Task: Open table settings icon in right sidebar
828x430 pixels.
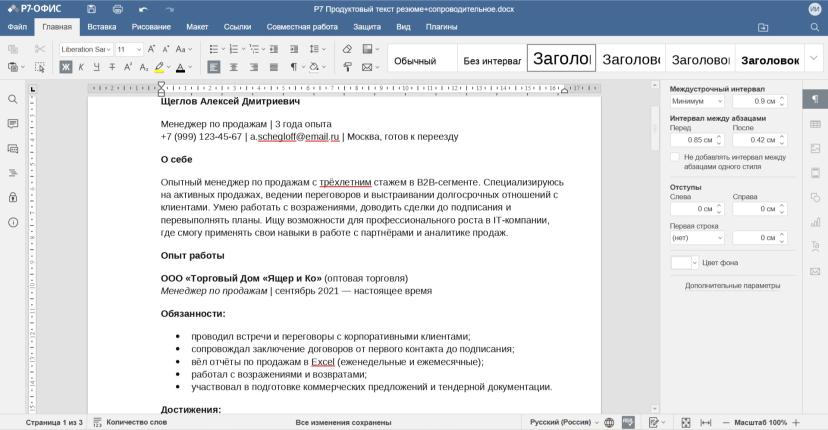Action: [x=815, y=124]
